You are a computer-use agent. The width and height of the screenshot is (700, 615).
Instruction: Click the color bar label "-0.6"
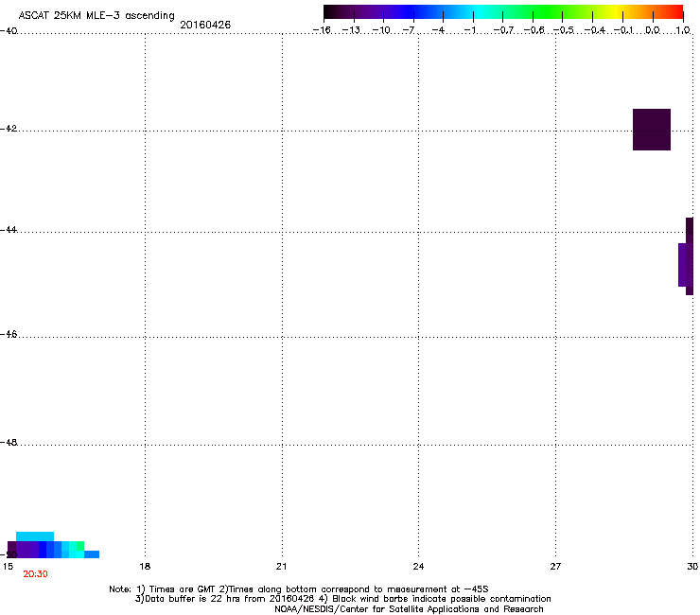coord(534,30)
